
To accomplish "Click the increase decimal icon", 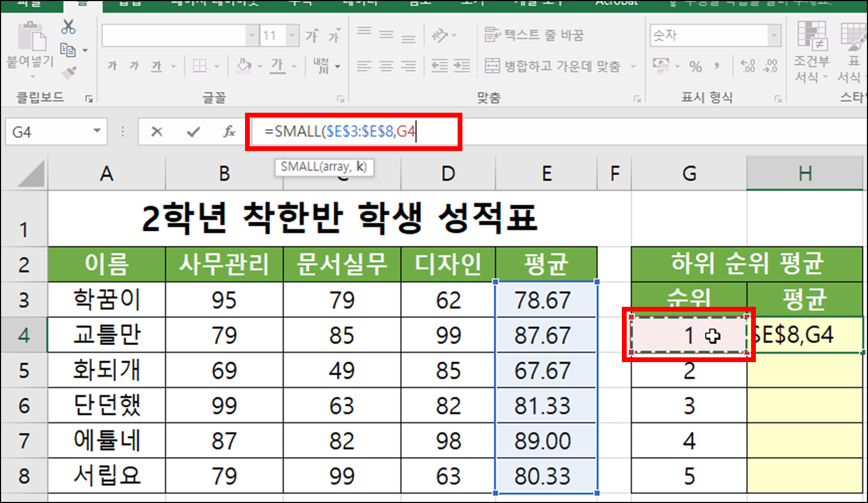I will [747, 66].
